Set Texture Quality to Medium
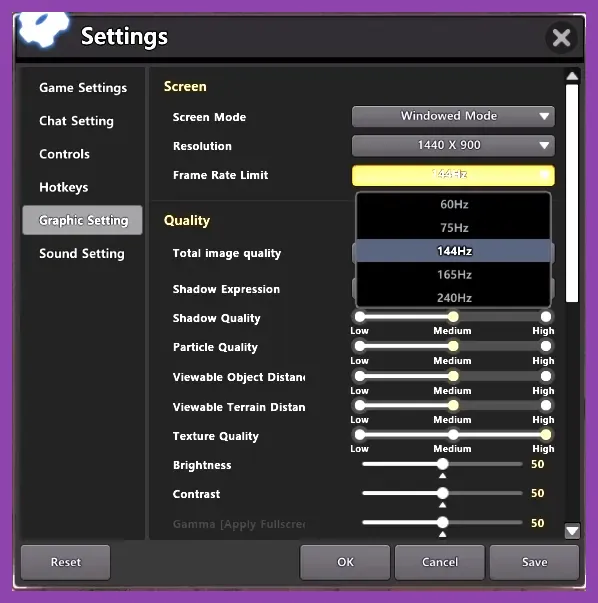Screen dimensions: 598x603 pos(453,435)
